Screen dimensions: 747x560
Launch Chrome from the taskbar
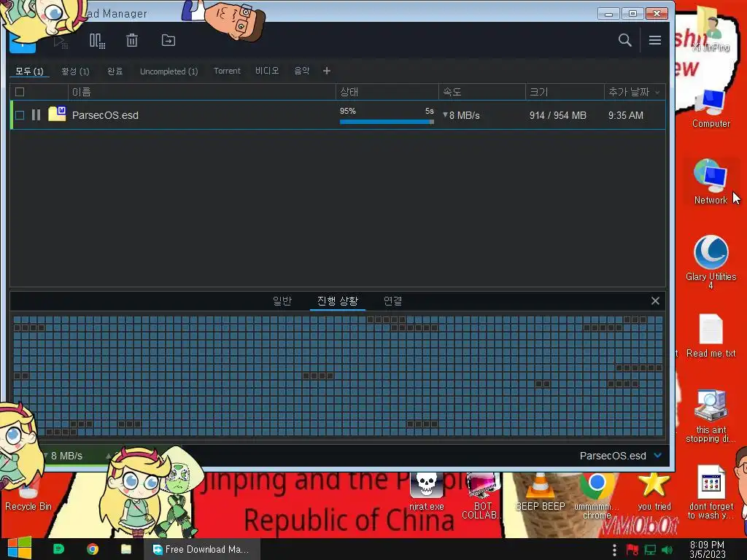[x=93, y=549]
